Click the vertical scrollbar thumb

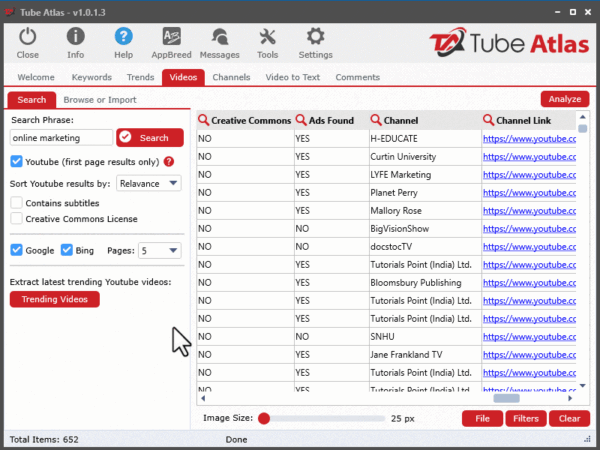(x=582, y=129)
